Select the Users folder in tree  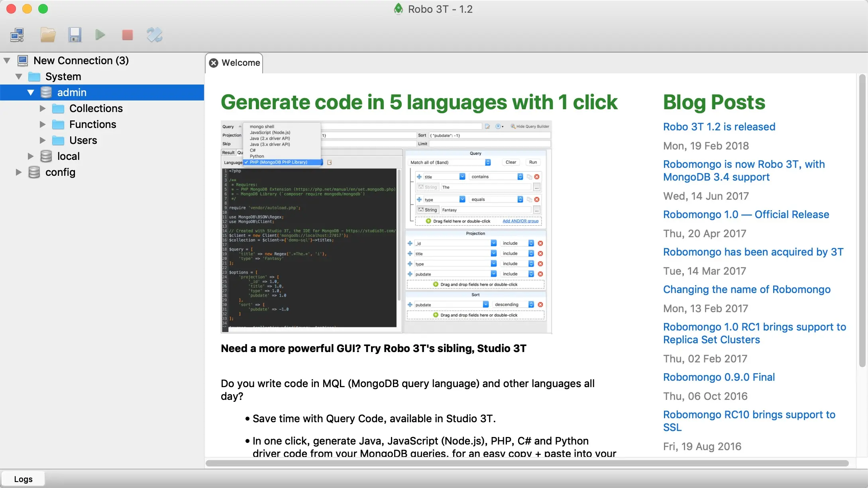(83, 140)
